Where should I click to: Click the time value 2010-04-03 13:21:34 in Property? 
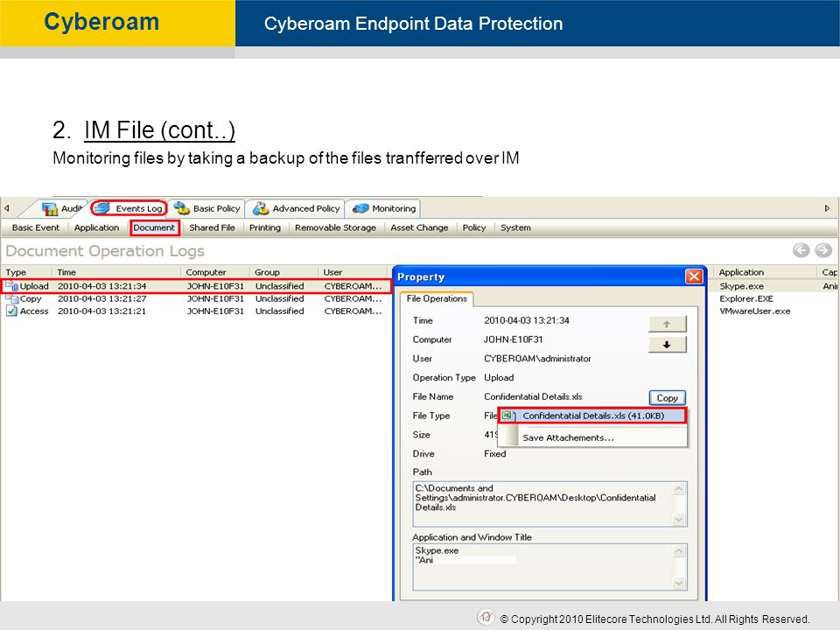click(527, 320)
